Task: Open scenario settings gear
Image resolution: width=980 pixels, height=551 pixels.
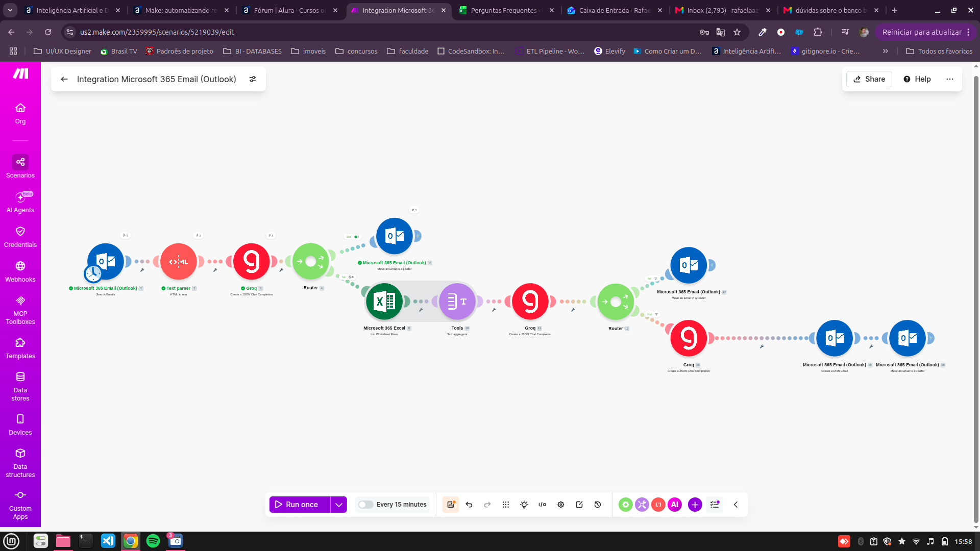Action: pos(561,505)
